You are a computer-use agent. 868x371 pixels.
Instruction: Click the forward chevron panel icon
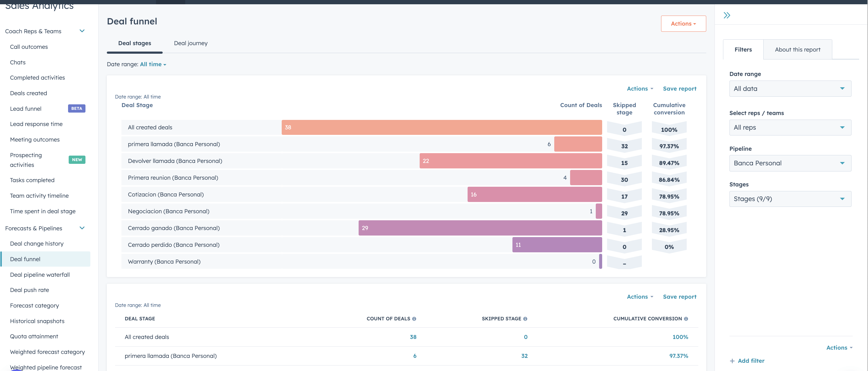(x=727, y=15)
